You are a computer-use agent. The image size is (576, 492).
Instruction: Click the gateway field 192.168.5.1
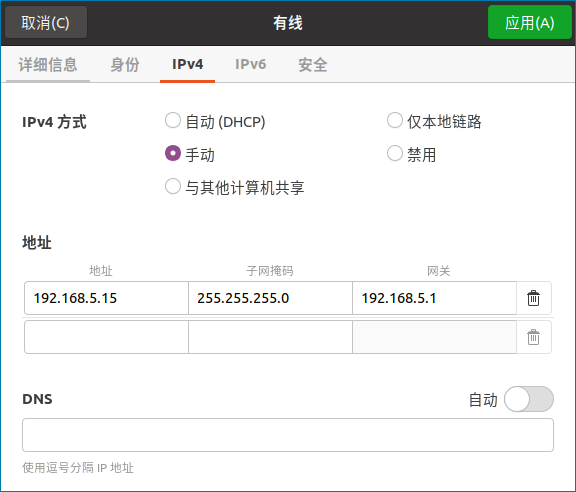click(x=435, y=298)
